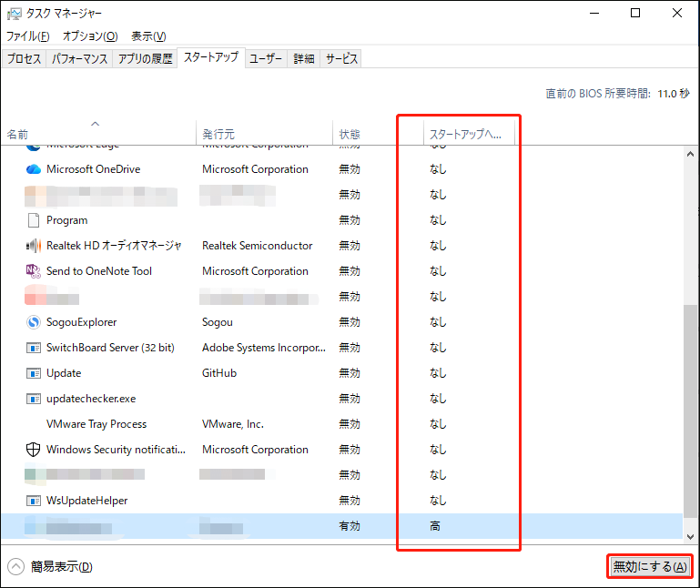Viewport: 700px width, 588px height.
Task: Select the Program row name
Action: click(x=67, y=220)
